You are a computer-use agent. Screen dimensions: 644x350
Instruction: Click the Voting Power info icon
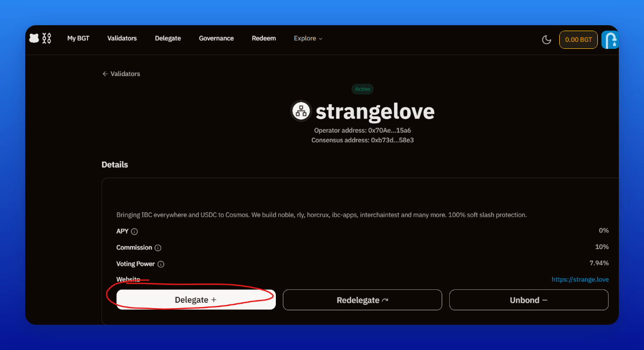161,264
